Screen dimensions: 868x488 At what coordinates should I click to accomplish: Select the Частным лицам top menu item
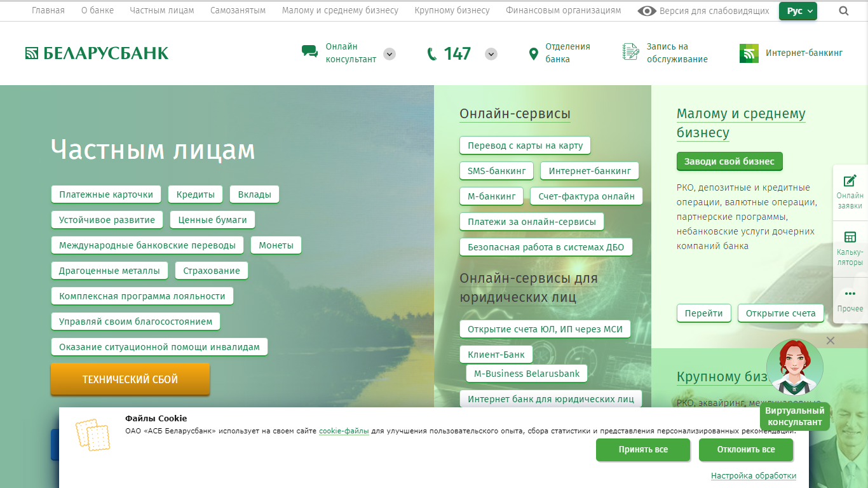(x=162, y=11)
